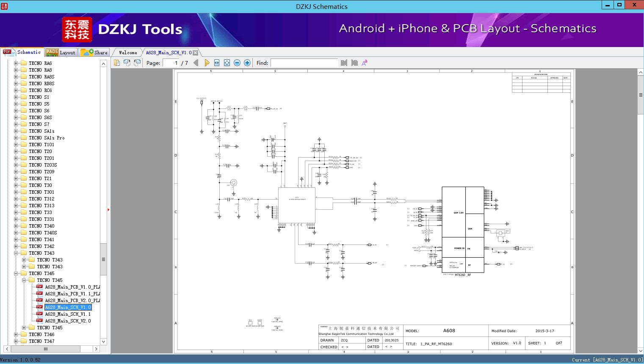Open the Share tab

94,52
